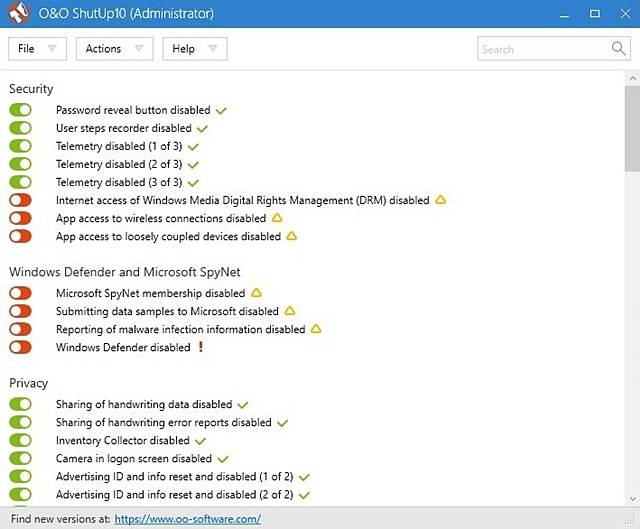640x529 pixels.
Task: Enable App access to wireless connections disabled
Action: coord(20,218)
